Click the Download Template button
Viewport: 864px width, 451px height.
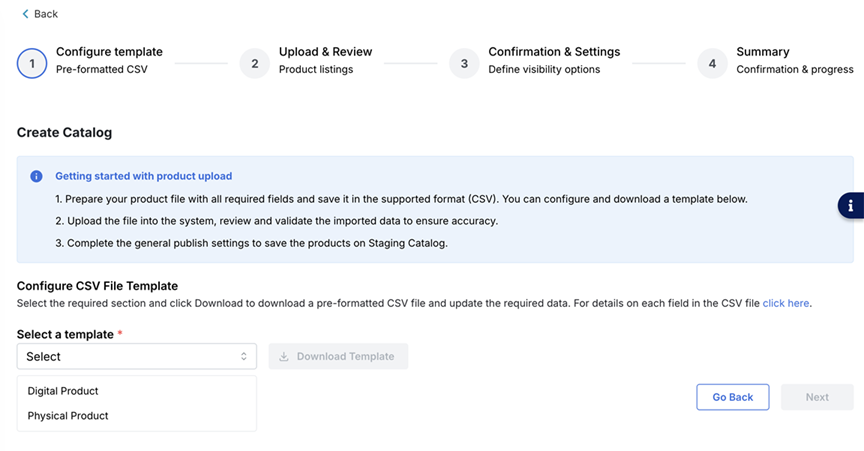click(x=338, y=356)
